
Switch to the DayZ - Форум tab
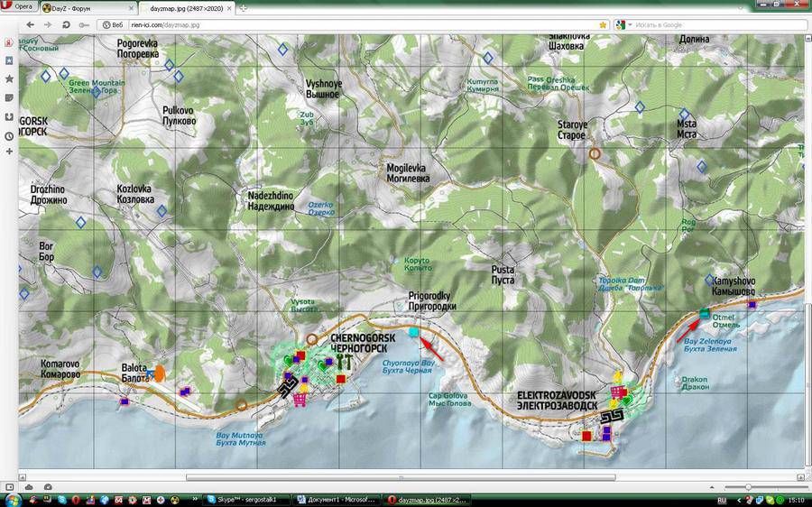pyautogui.click(x=88, y=8)
